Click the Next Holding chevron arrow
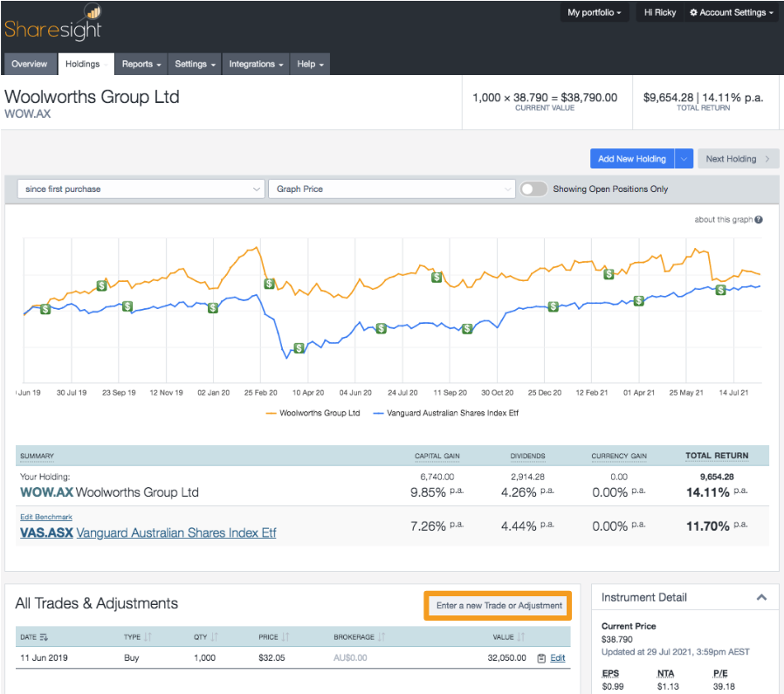 click(x=767, y=159)
